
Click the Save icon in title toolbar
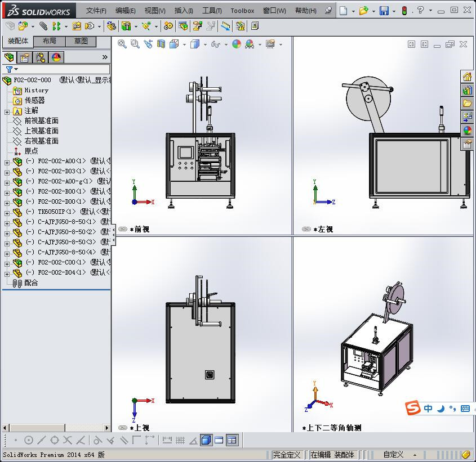coord(384,11)
